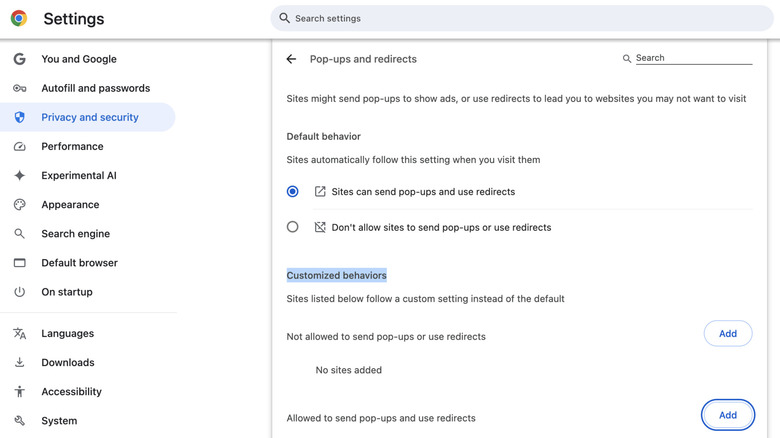Add a site to Allowed pop-ups list
This screenshot has width=780, height=438.
click(x=727, y=415)
